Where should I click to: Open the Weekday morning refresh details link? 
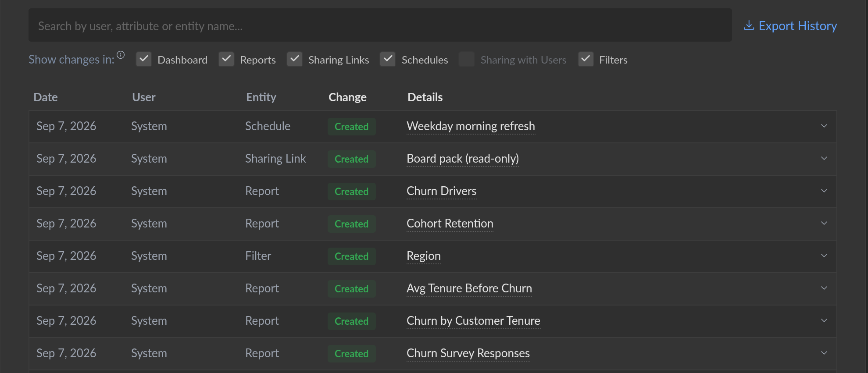tap(471, 126)
